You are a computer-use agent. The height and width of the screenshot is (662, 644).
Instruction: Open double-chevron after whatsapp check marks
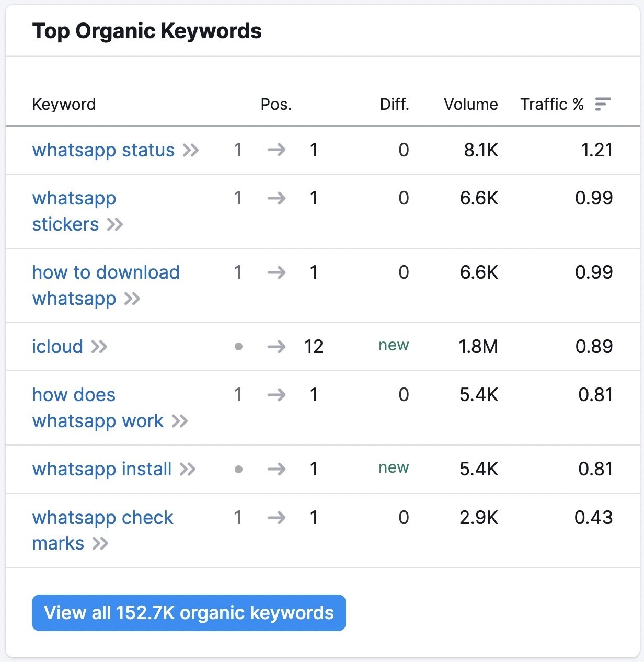click(x=100, y=544)
